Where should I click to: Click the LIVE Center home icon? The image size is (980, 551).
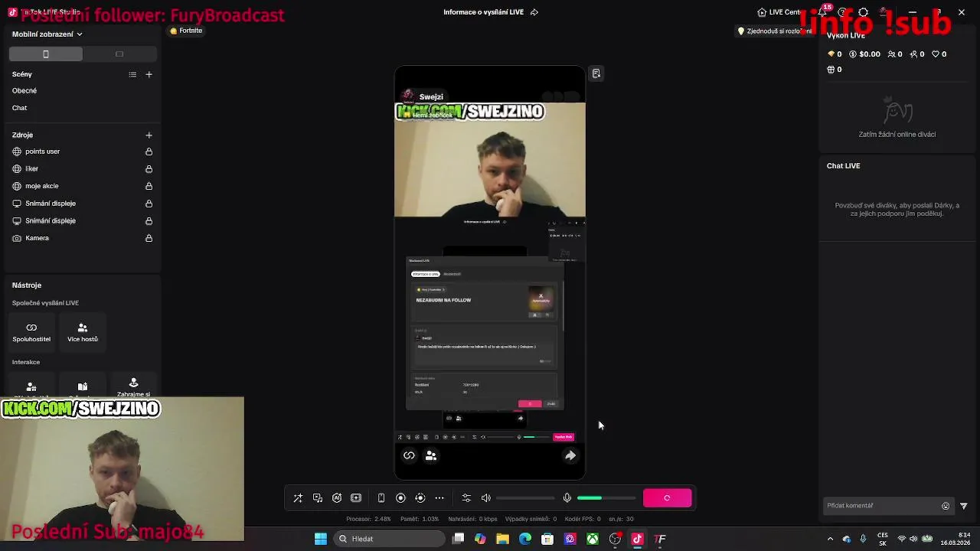coord(762,12)
